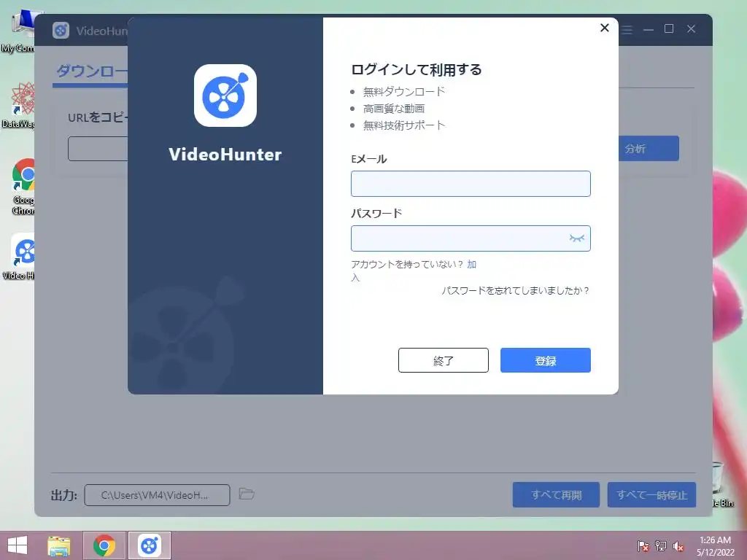Open the output folder icon
The image size is (747, 560).
[x=247, y=494]
